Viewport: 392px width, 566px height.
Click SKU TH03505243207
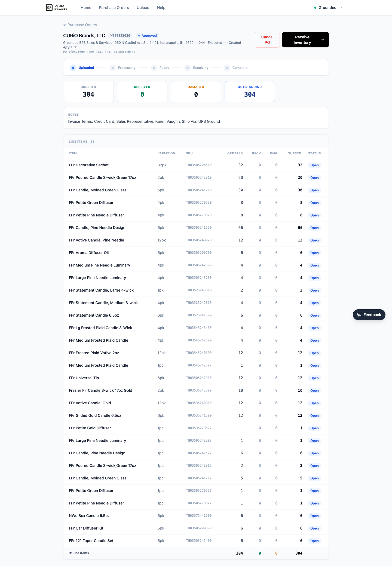pyautogui.click(x=199, y=441)
